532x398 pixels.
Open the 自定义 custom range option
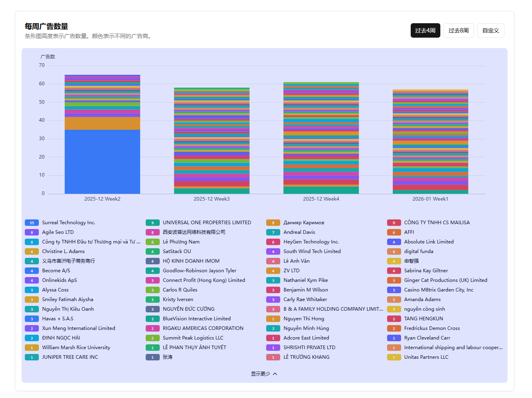point(490,30)
